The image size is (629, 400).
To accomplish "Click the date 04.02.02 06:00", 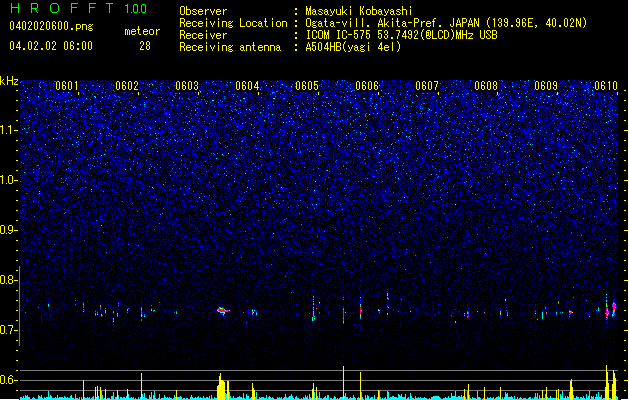I will (51, 46).
